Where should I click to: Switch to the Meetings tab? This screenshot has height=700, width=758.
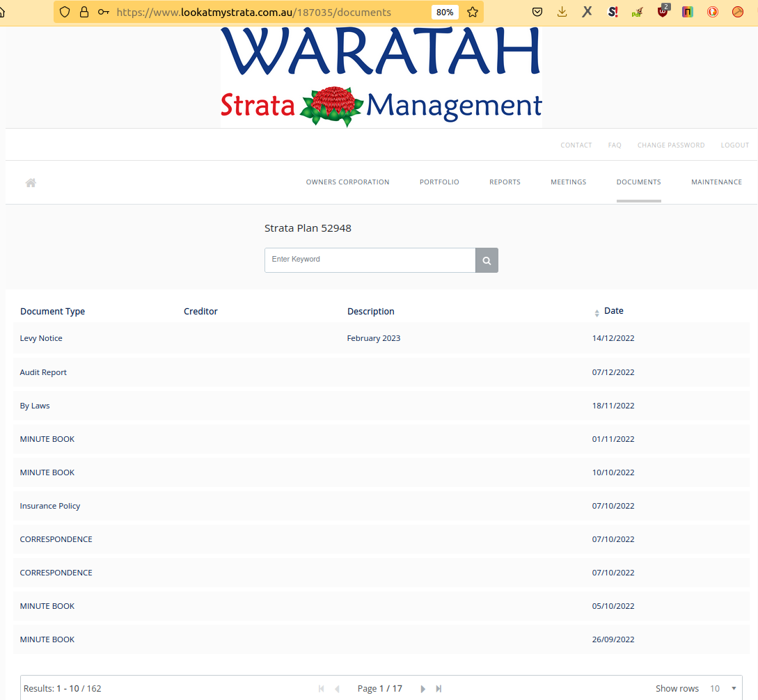[x=568, y=182]
